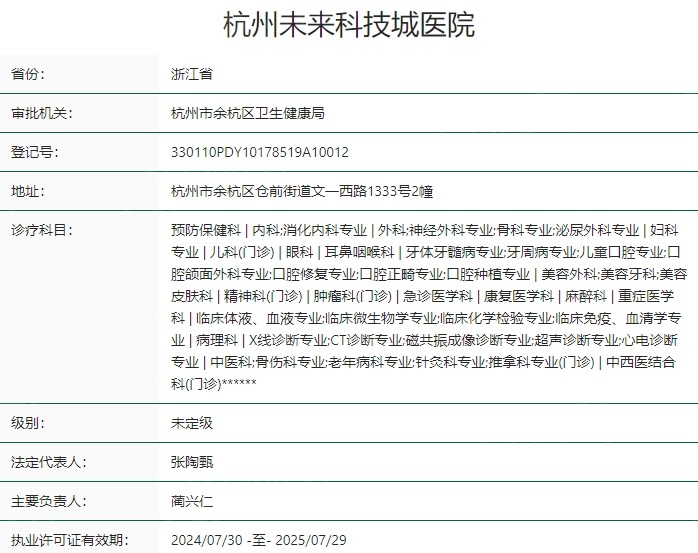Click address 杭州市余杭区仓前街道文一西路1333号2幢
This screenshot has width=698, height=553.
(302, 191)
